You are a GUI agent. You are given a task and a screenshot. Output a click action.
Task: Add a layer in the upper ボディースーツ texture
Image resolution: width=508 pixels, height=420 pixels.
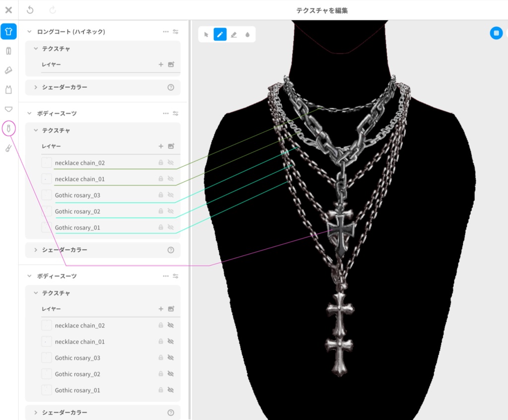click(x=161, y=146)
